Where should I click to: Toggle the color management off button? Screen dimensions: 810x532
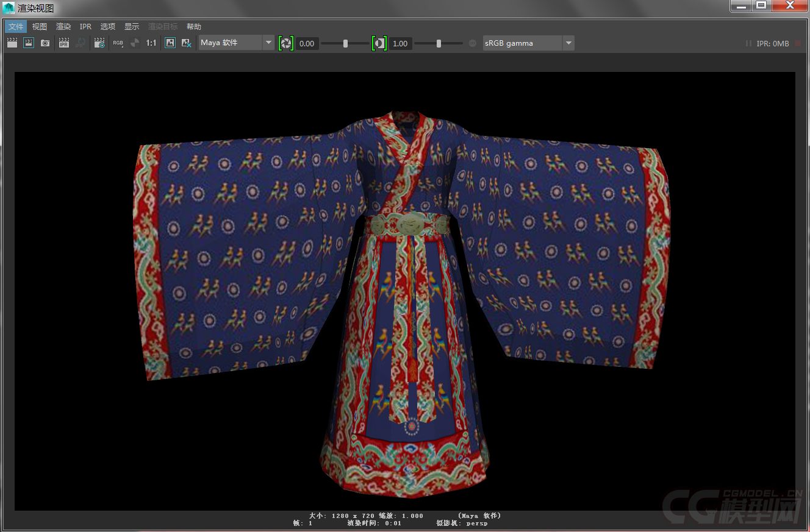click(472, 43)
